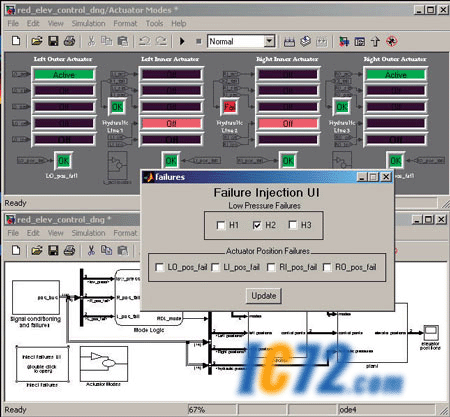Uncheck the H2 low pressure failure checkbox
The width and height of the screenshot is (450, 417).
(x=257, y=225)
